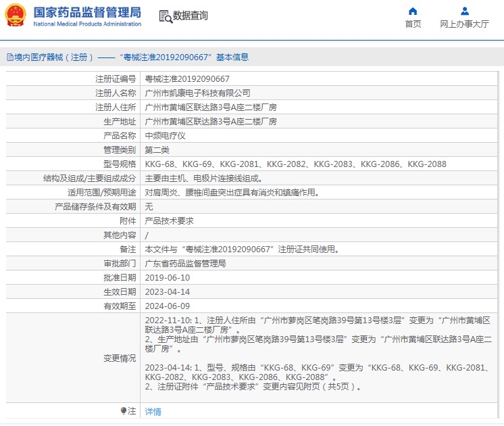Click the 数据查询 heading text

[x=191, y=16]
